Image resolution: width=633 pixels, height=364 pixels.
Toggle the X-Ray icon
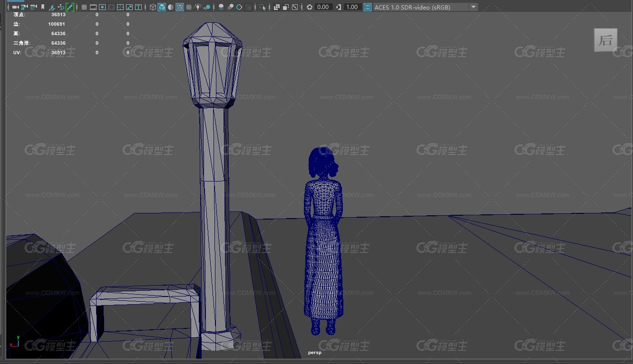coord(276,7)
